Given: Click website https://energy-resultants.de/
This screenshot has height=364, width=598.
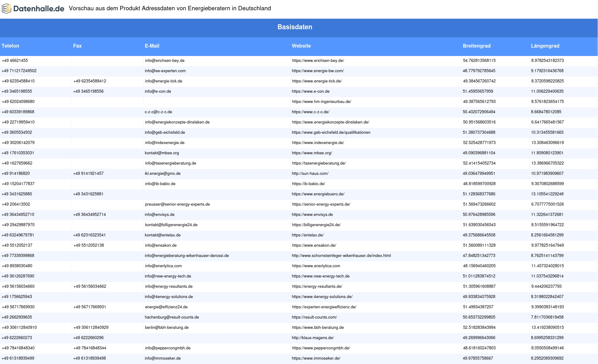Looking at the screenshot, I should click(317, 287).
